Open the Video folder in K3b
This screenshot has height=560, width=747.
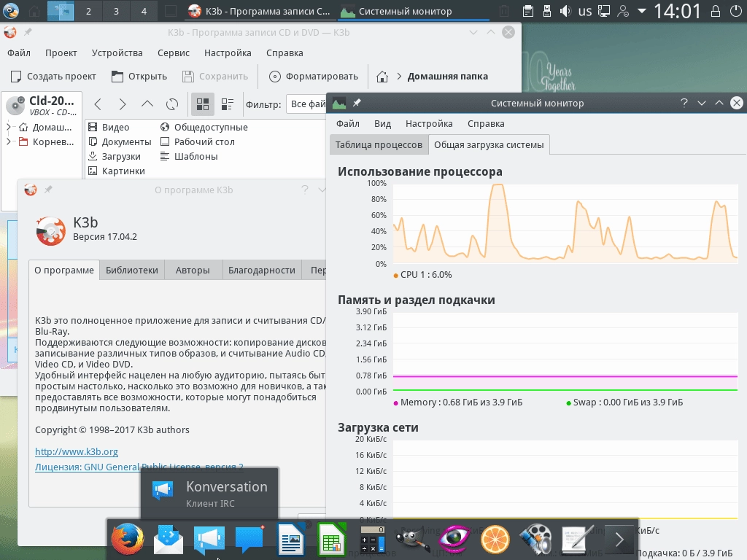(109, 127)
